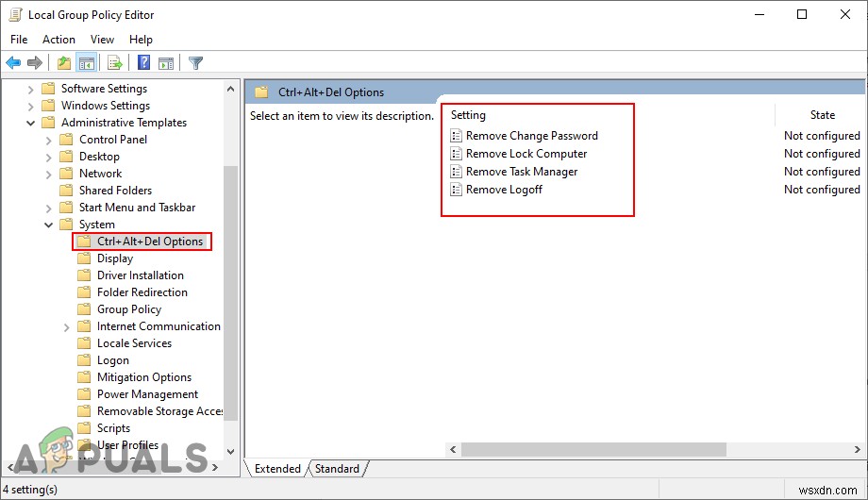Expand the Windows Settings node
The image size is (868, 500).
point(30,106)
